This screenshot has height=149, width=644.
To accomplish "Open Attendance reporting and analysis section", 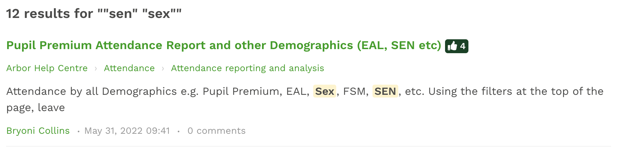I will click(x=247, y=68).
